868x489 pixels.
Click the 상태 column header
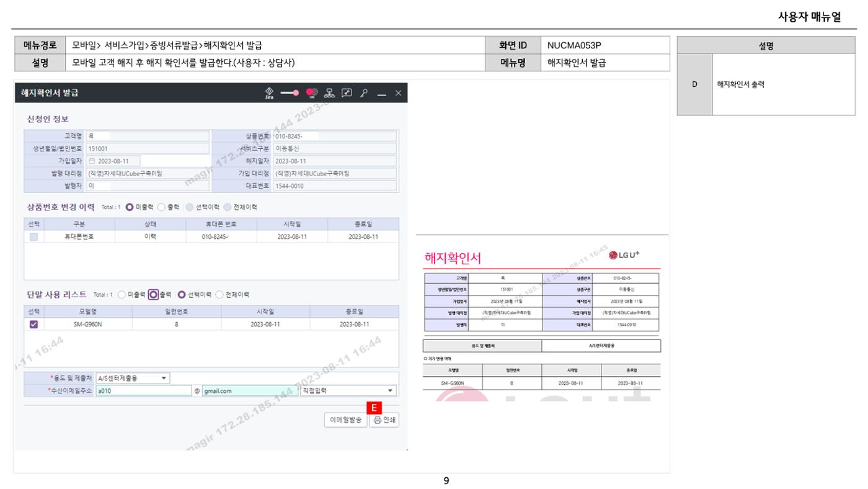pyautogui.click(x=149, y=224)
